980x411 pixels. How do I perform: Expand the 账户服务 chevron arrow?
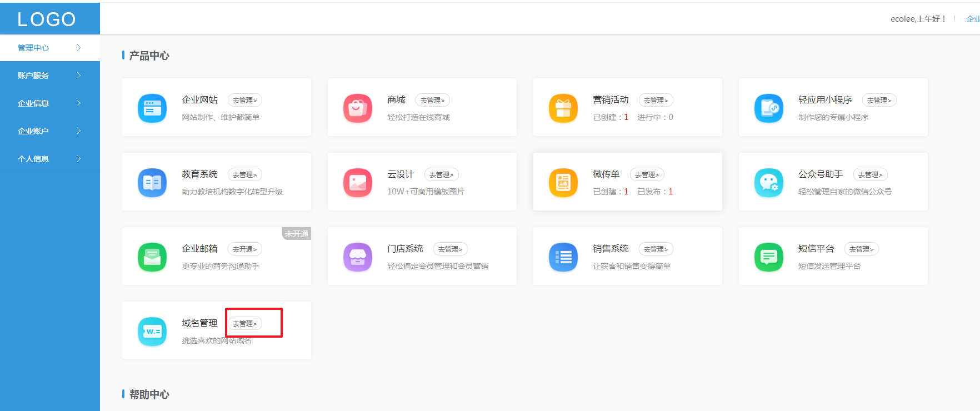[79, 76]
